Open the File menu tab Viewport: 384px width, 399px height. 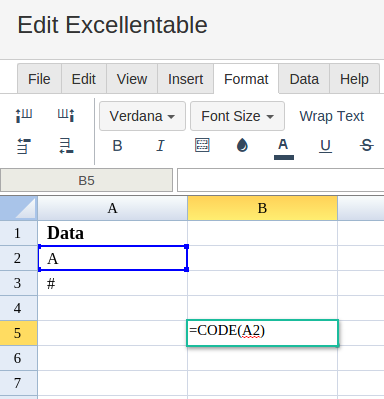[39, 79]
